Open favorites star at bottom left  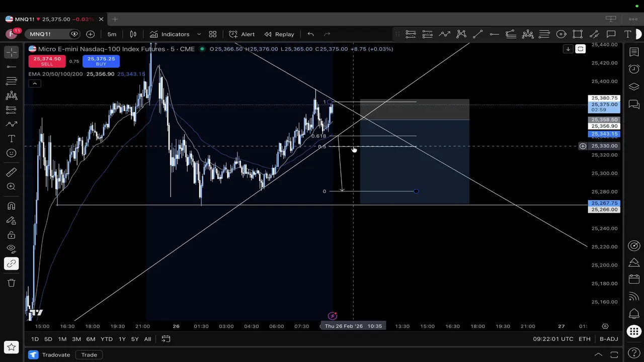coord(11,347)
